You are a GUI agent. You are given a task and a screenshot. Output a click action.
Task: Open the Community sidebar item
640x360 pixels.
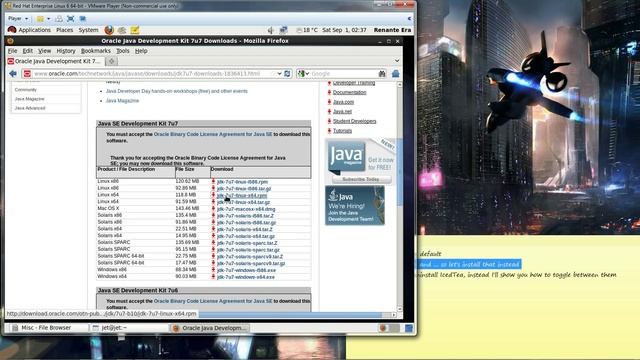(26, 89)
